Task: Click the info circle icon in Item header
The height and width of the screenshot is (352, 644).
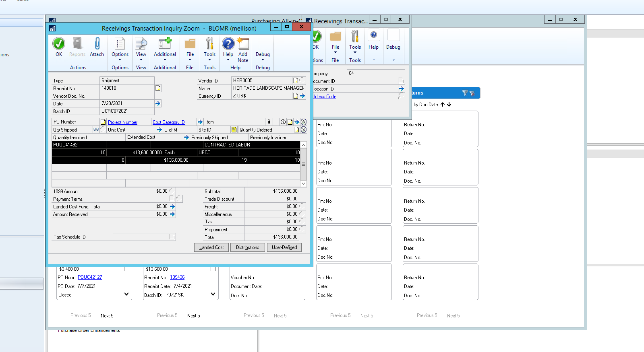Action: (283, 122)
